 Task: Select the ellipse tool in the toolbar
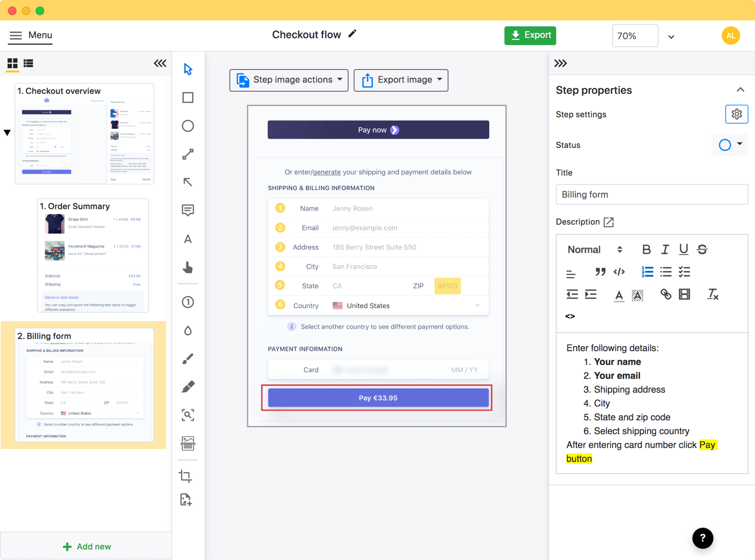[x=188, y=126]
